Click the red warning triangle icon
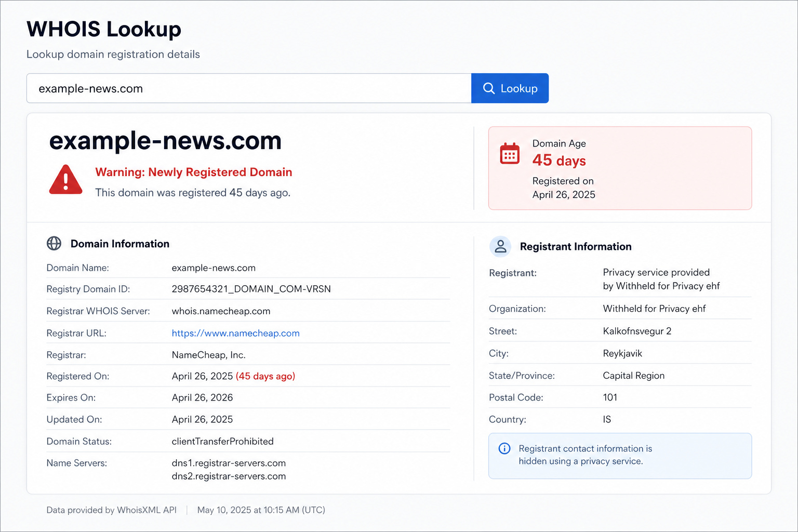Viewport: 798px width, 532px height. [x=65, y=180]
